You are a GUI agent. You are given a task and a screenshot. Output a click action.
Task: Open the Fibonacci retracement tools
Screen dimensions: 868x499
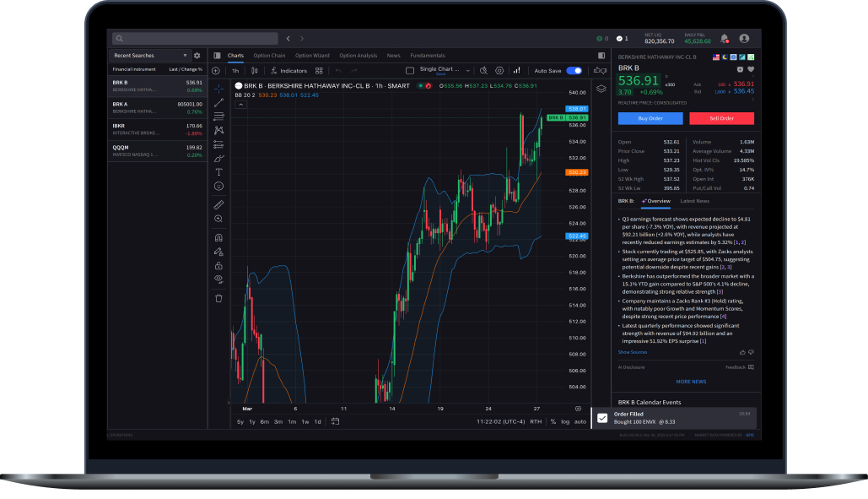point(218,117)
